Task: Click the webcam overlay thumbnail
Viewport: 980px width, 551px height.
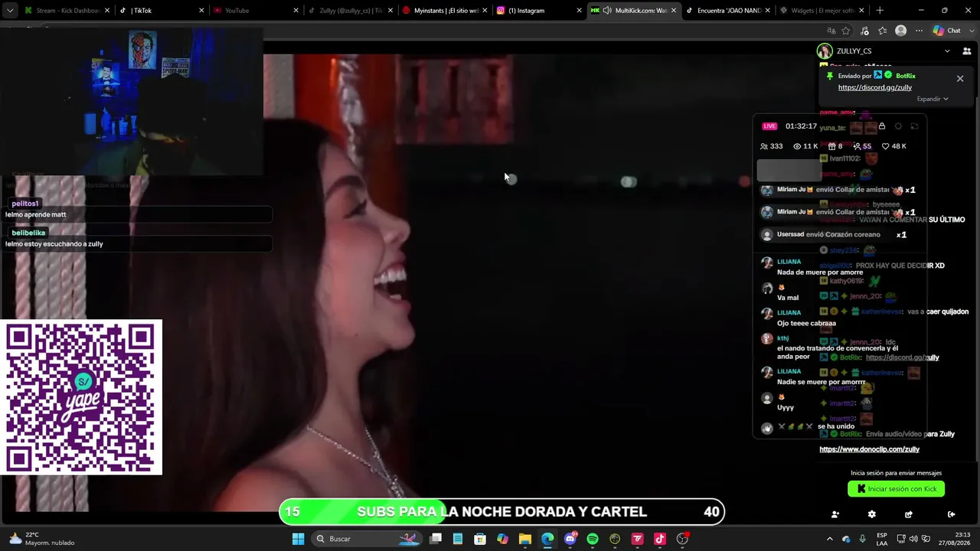Action: tap(132, 103)
